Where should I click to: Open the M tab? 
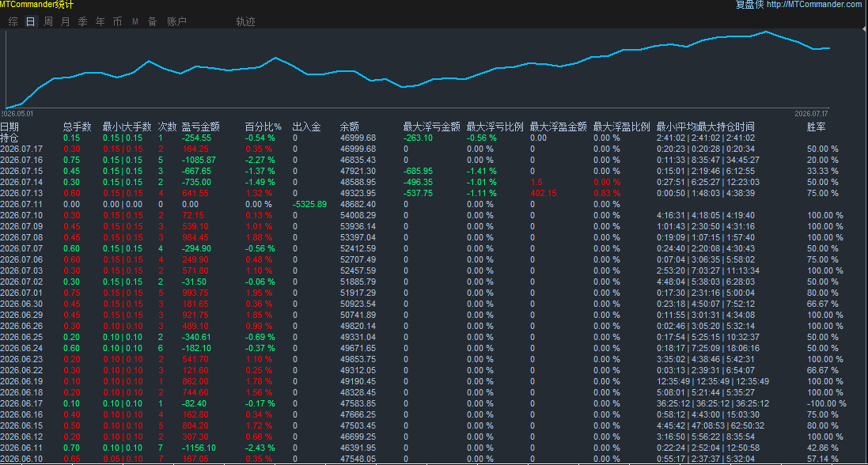[135, 21]
